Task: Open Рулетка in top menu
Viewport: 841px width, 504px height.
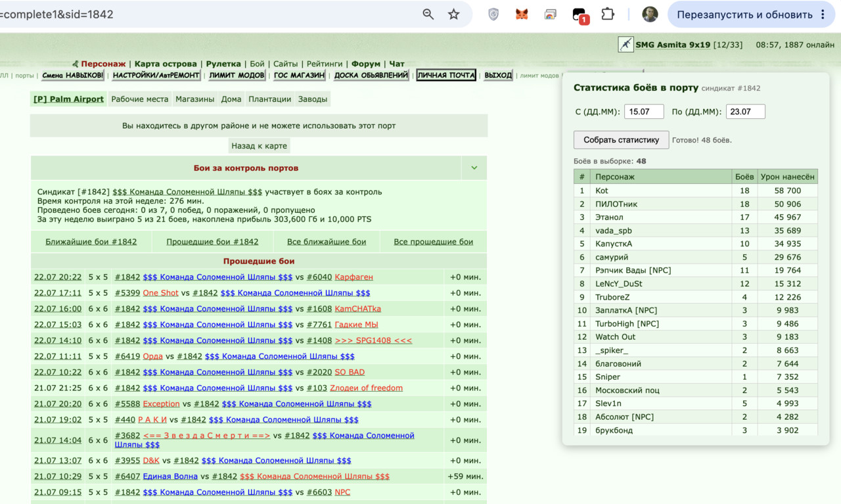Action: [x=223, y=64]
